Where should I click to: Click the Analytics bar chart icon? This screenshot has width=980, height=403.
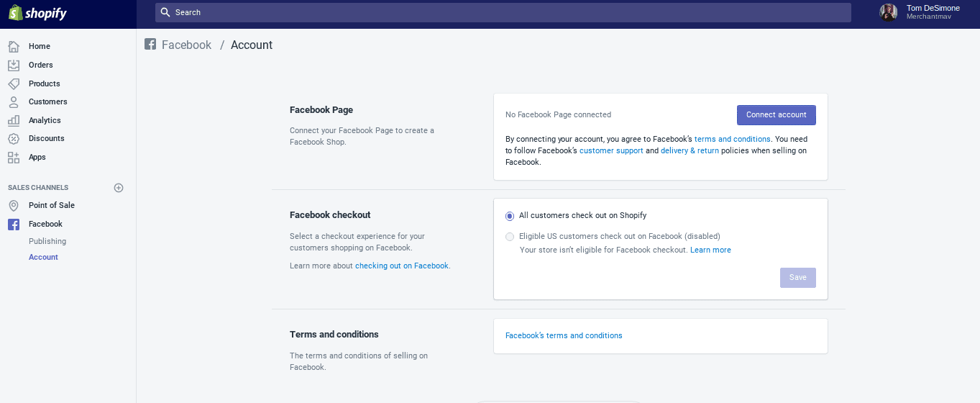[14, 120]
